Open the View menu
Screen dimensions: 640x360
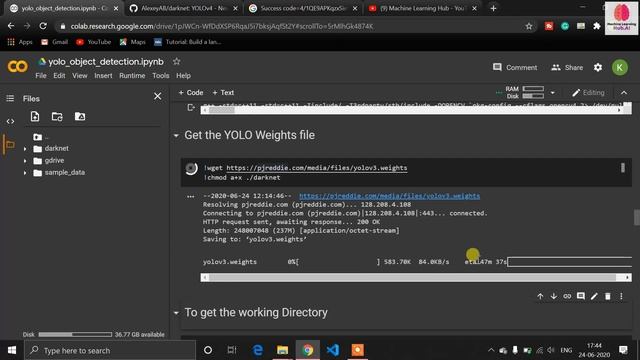(80, 76)
